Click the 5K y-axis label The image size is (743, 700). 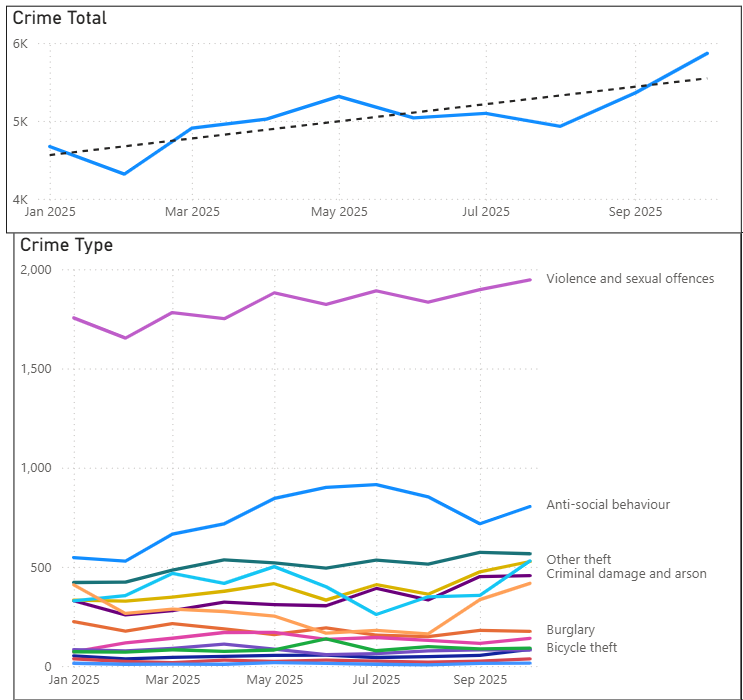click(x=20, y=122)
